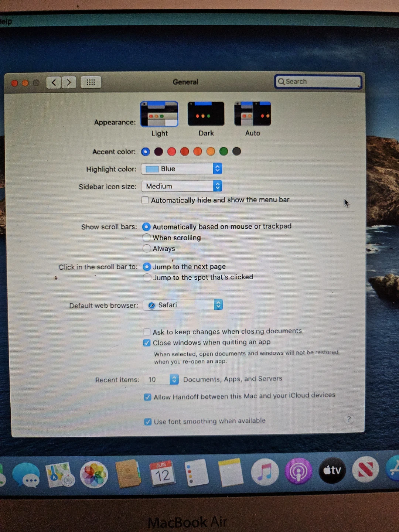Choose the yellow accent color

[211, 151]
